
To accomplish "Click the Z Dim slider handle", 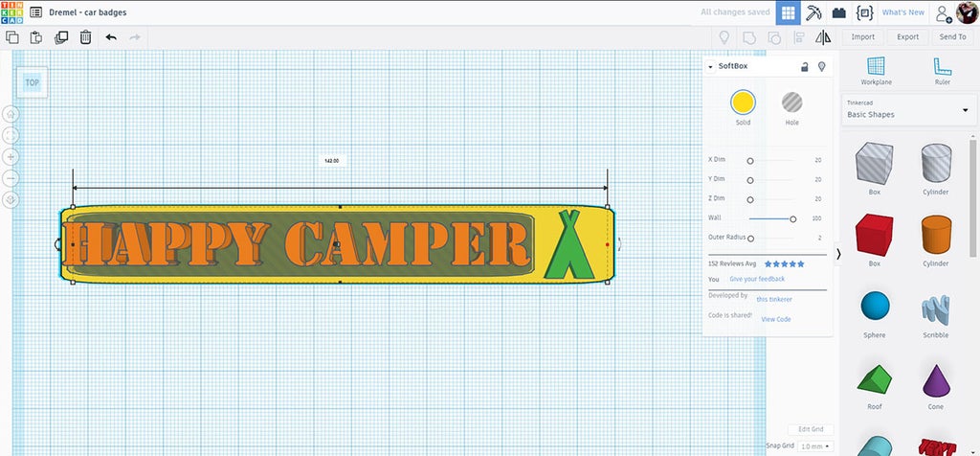I will click(750, 199).
